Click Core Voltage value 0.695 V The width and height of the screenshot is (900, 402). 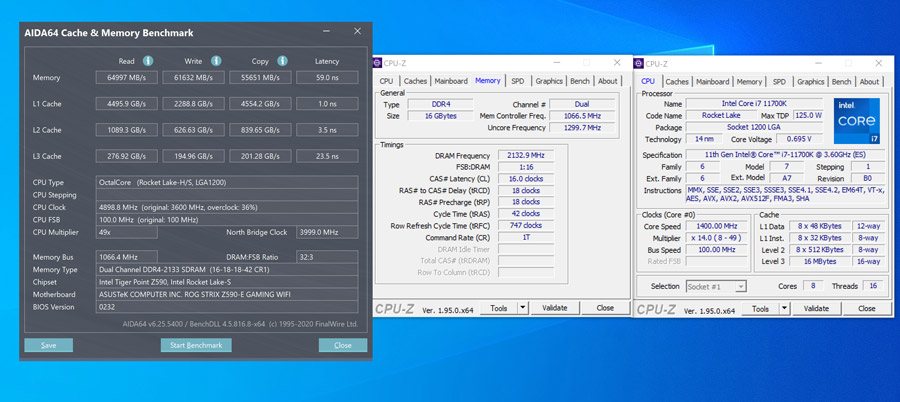click(x=800, y=139)
